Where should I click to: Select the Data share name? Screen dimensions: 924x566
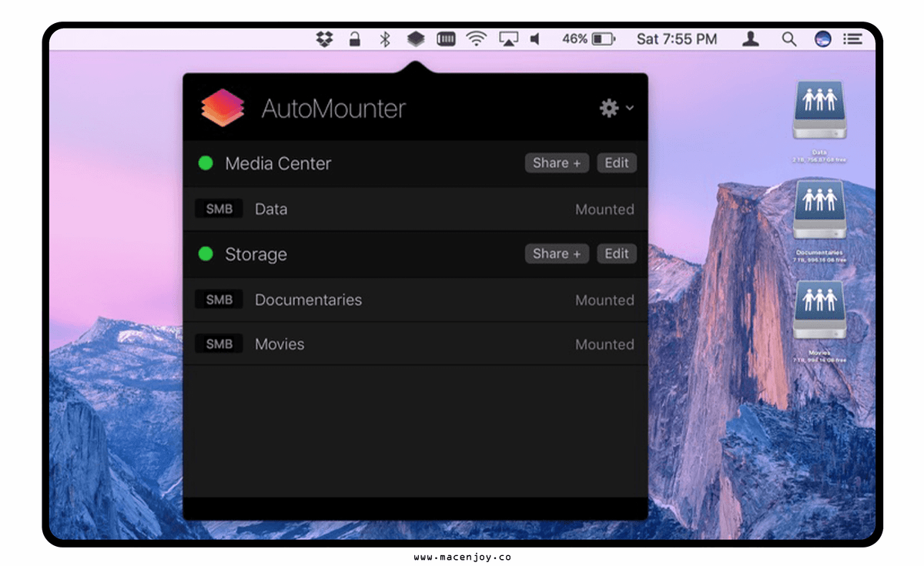pyautogui.click(x=271, y=209)
